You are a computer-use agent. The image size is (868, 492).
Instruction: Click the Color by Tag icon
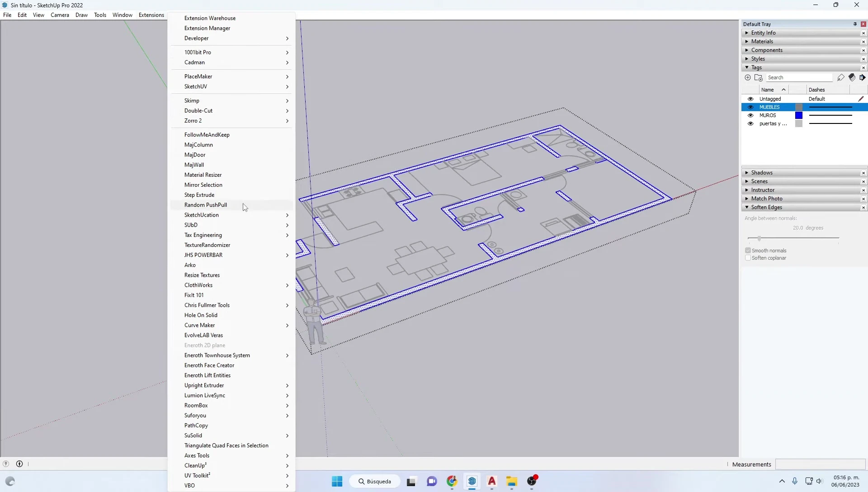coord(852,78)
